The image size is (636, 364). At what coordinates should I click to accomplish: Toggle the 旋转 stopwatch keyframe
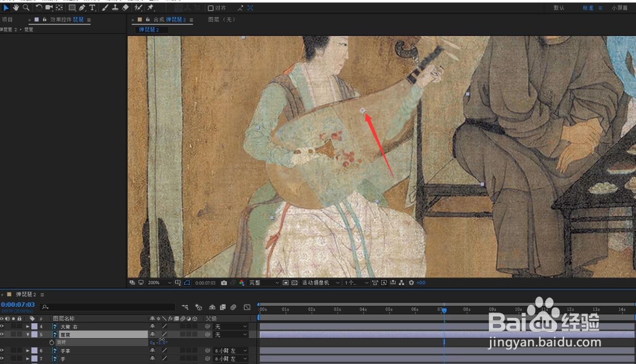click(52, 342)
